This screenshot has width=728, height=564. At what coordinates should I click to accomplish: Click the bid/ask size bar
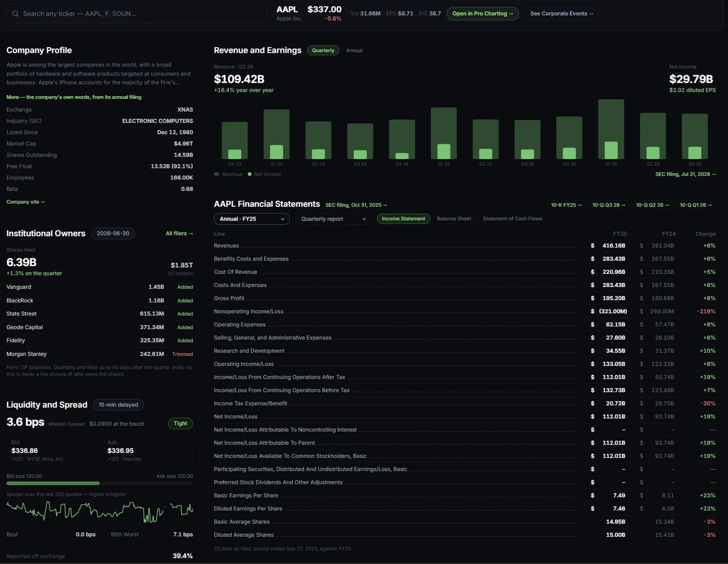tap(100, 483)
